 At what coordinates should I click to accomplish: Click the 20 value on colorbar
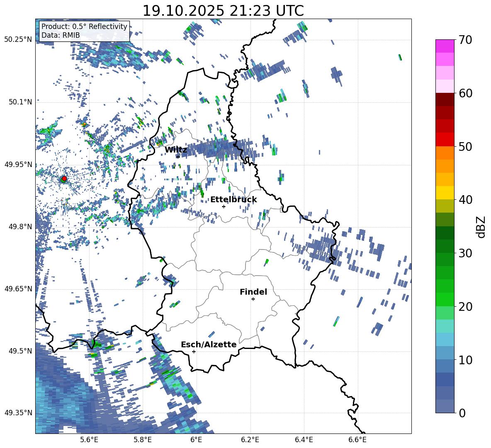click(465, 307)
